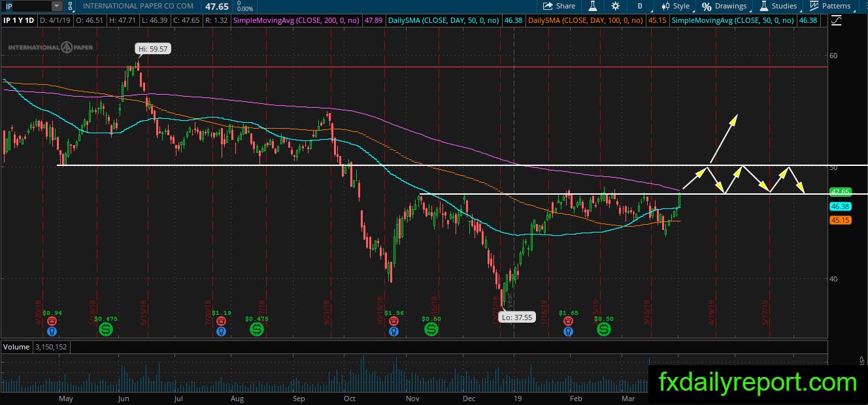Click the Lo: 37.55 price bubble
This screenshot has width=868, height=405.
point(517,317)
